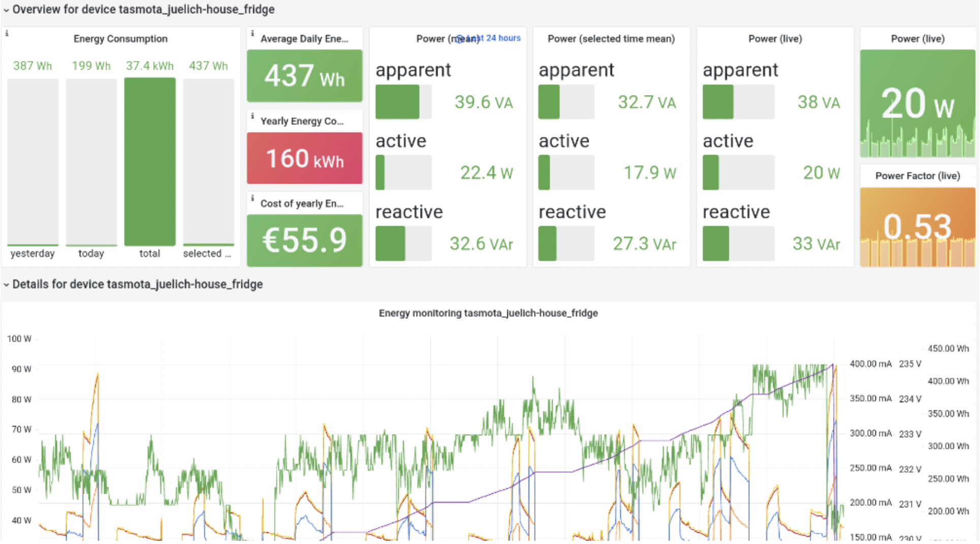Open Energy monitoring tasmota_juelich-house_fridge panel title
Image resolution: width=980 pixels, height=544 pixels.
tap(488, 313)
